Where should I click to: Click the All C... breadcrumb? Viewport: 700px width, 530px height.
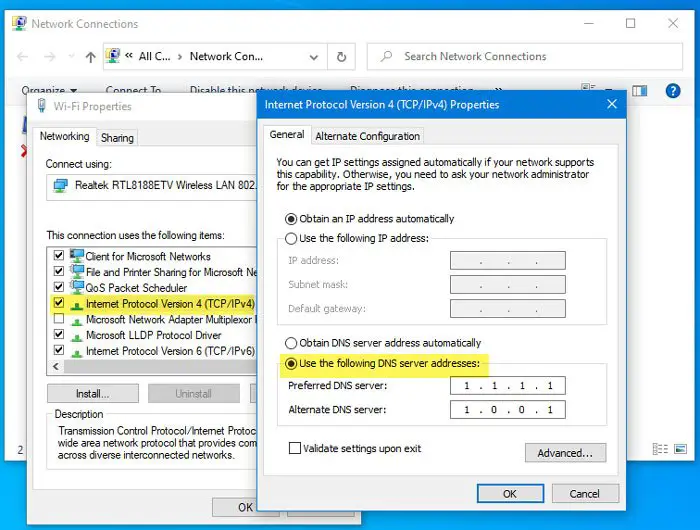[x=154, y=56]
